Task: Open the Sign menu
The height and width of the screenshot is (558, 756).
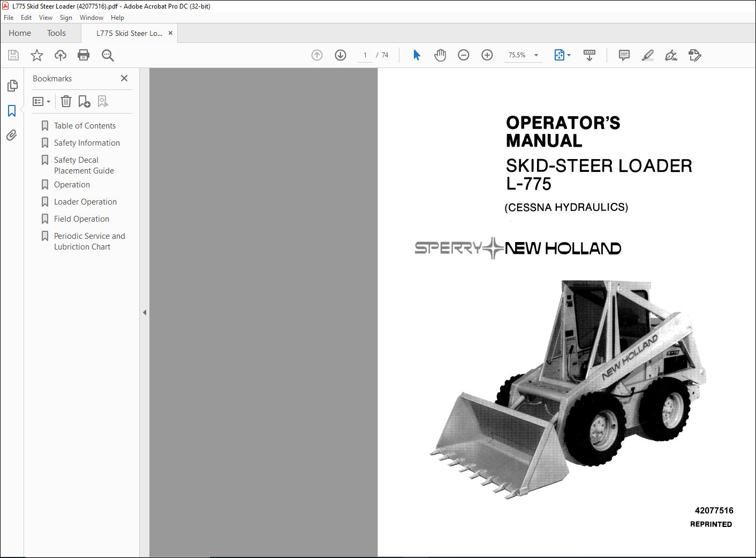Action: coord(66,18)
